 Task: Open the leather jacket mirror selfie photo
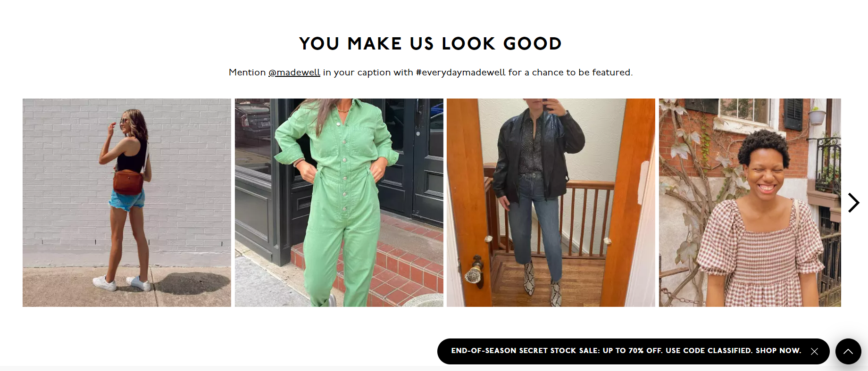pos(551,203)
